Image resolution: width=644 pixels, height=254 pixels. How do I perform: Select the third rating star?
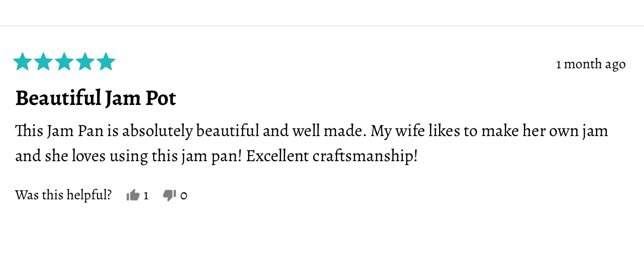(x=64, y=62)
